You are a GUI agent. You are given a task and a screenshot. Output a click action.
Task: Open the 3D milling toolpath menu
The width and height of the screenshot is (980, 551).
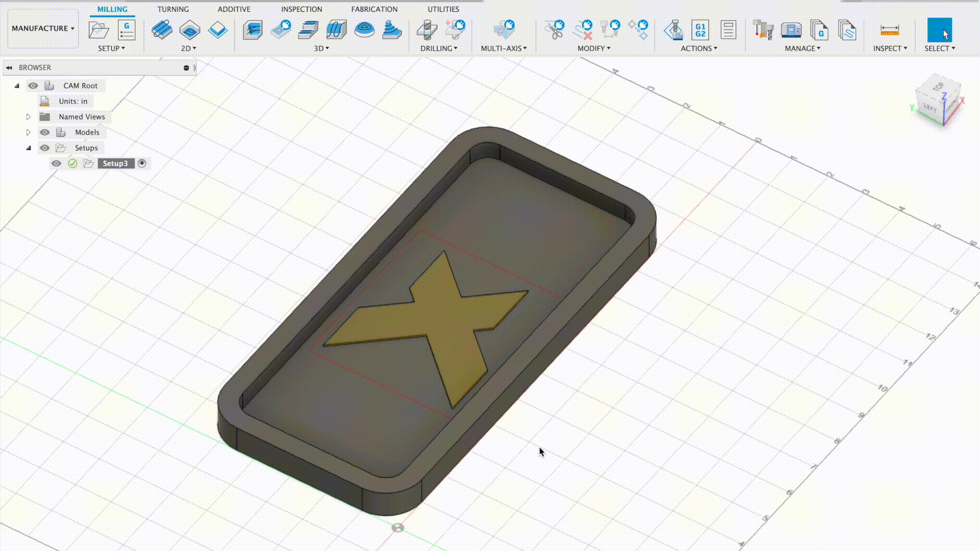pos(321,48)
